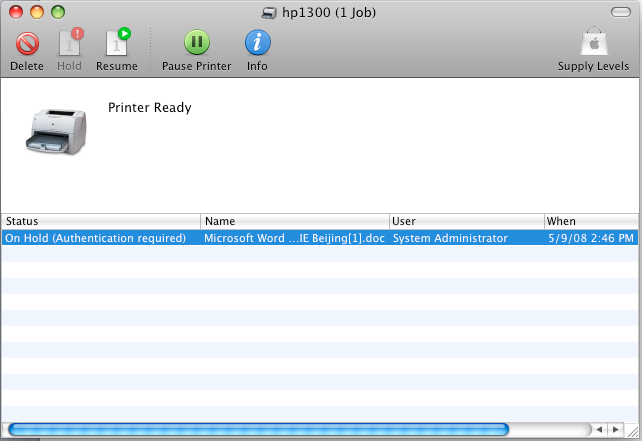Click the horizontal scrollbar thumb

[x=259, y=430]
